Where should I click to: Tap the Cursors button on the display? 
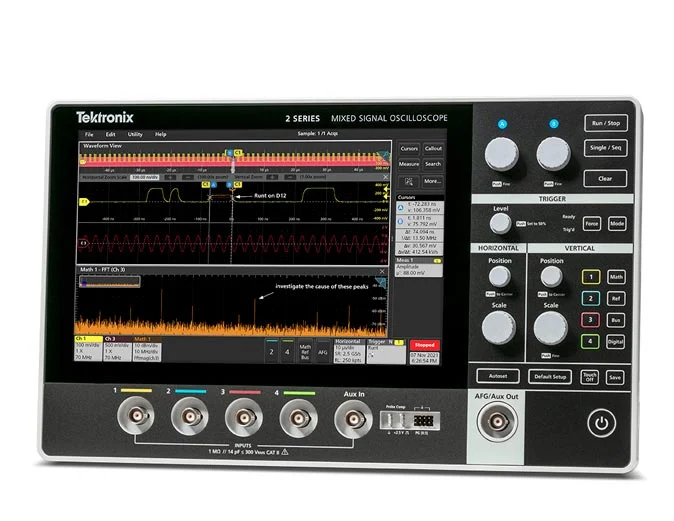409,149
